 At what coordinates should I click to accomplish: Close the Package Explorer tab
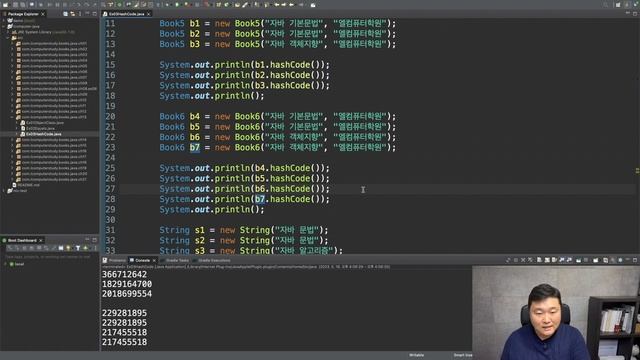43,14
